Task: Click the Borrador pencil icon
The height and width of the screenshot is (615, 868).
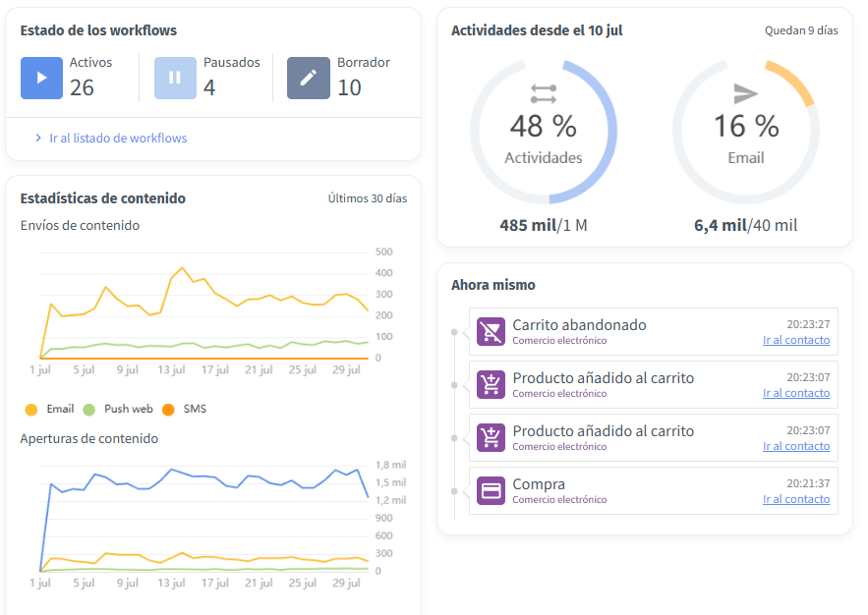Action: pos(309,78)
